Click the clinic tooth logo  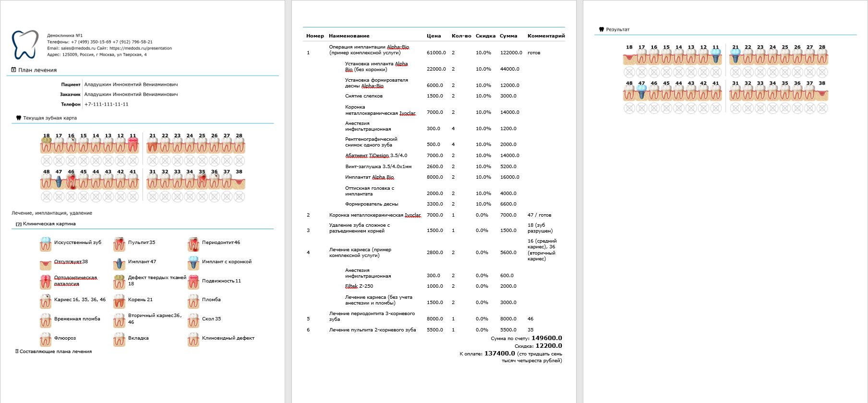(x=25, y=44)
